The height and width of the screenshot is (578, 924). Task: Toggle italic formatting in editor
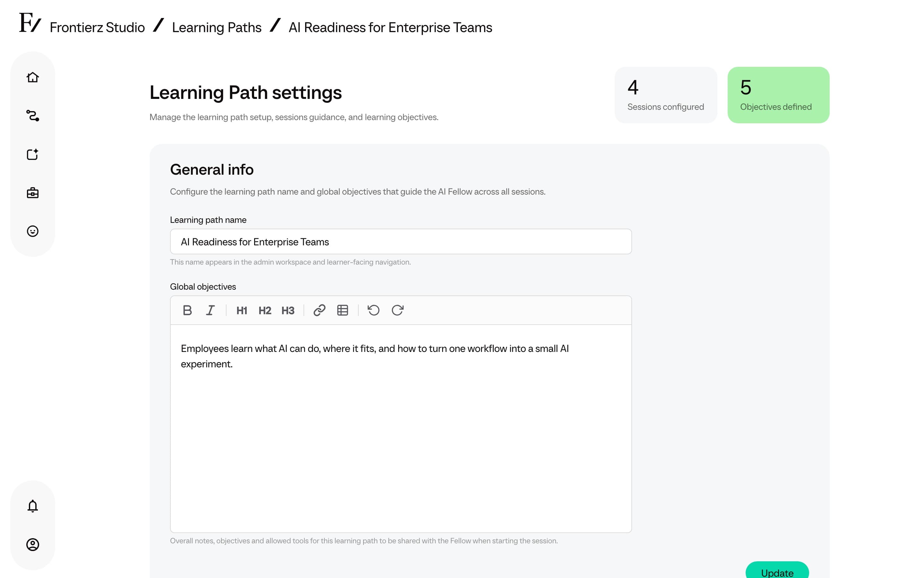click(210, 310)
